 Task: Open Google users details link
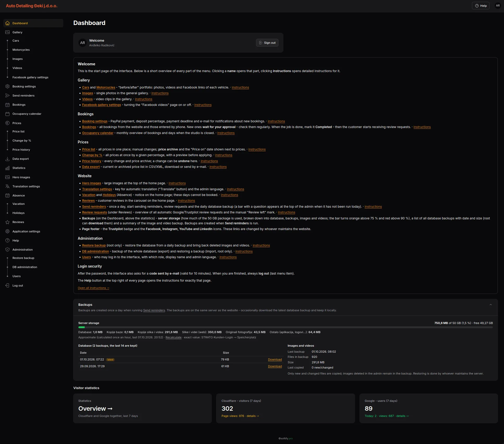[402, 416]
